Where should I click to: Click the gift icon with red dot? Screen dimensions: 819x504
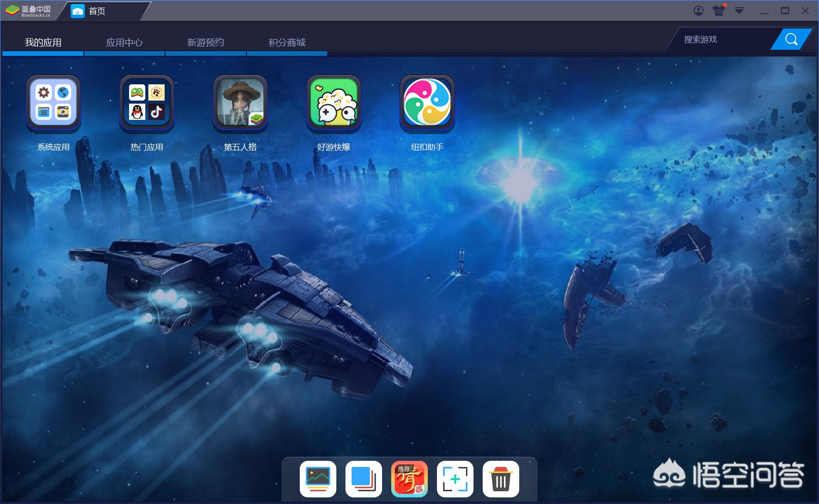(719, 11)
